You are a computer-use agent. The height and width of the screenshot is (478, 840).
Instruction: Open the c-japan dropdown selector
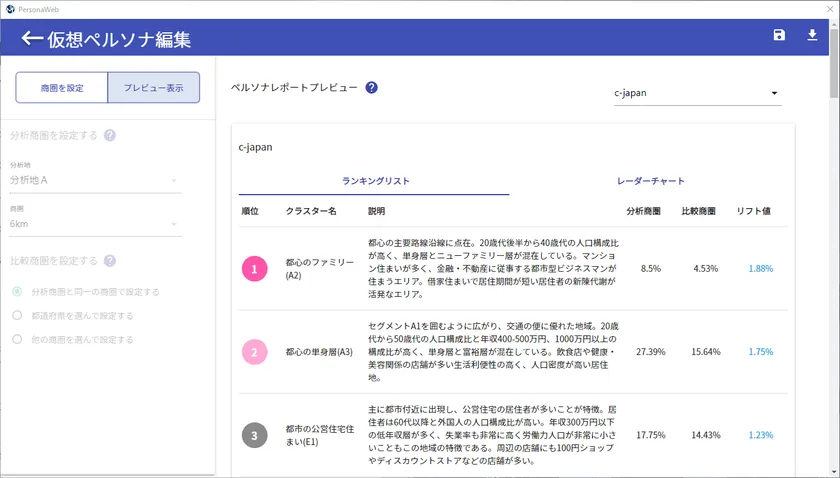point(697,93)
